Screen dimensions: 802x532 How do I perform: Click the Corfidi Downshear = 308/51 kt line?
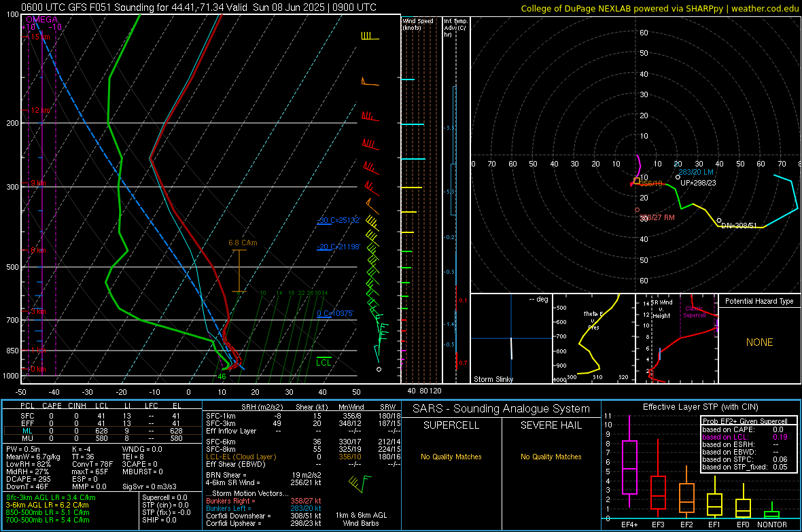pos(264,516)
